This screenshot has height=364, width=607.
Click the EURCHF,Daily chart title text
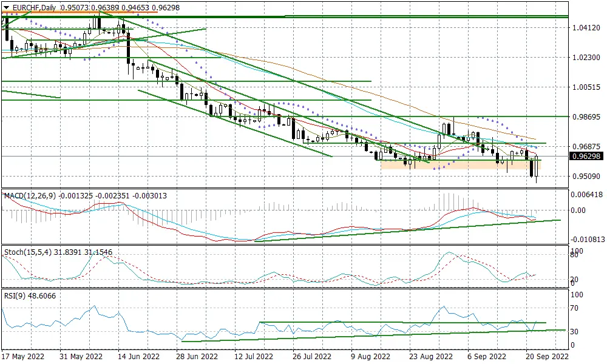[x=34, y=7]
